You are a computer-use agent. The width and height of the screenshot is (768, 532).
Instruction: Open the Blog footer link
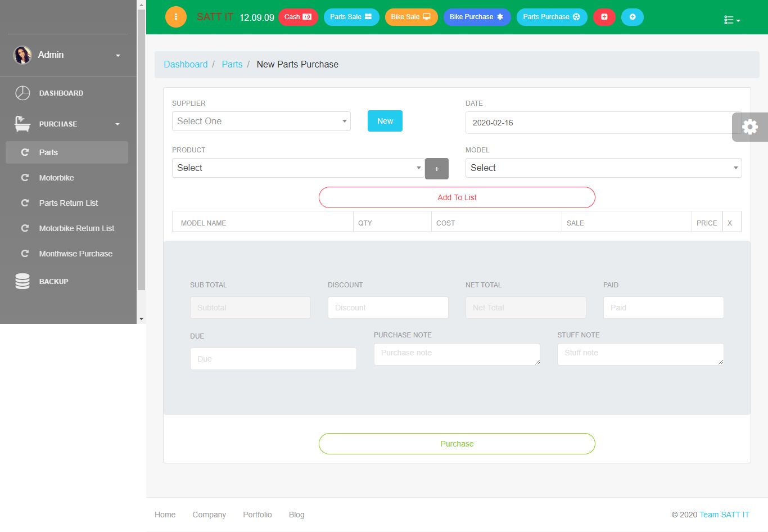click(x=296, y=515)
